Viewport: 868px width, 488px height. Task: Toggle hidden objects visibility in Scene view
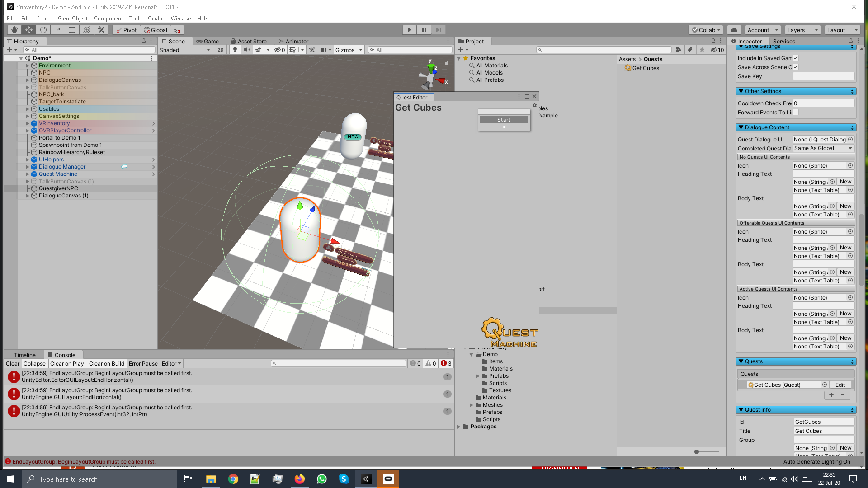point(280,50)
